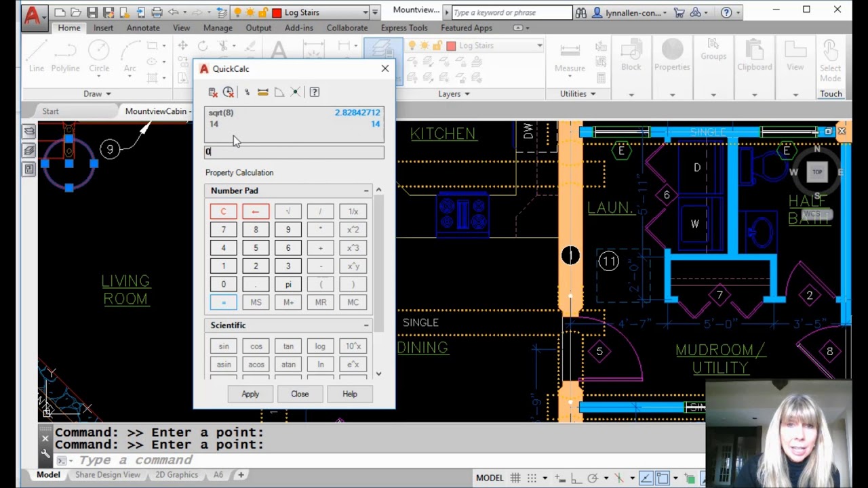This screenshot has width=868, height=488.
Task: Click the Help button in QuickCalc
Action: pyautogui.click(x=350, y=394)
